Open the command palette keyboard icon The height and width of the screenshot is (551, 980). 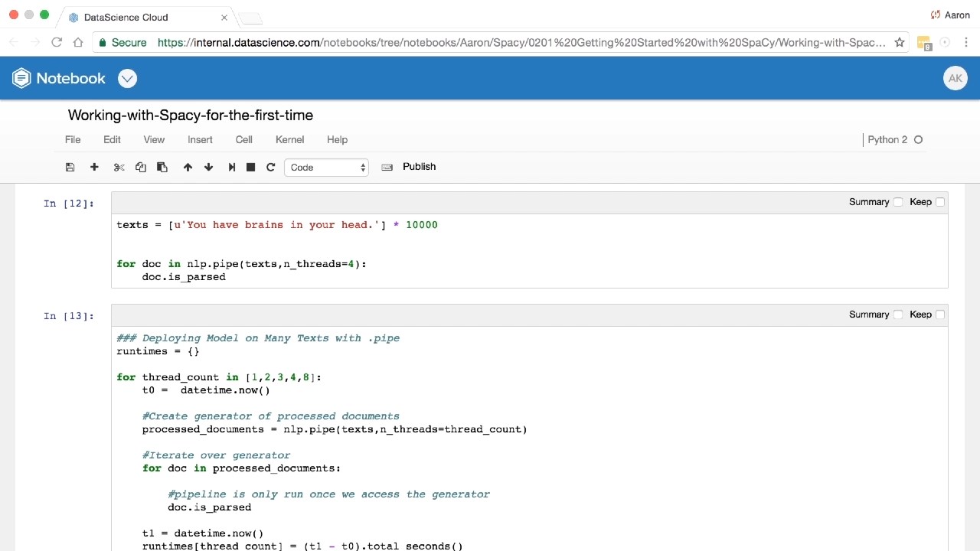[387, 167]
